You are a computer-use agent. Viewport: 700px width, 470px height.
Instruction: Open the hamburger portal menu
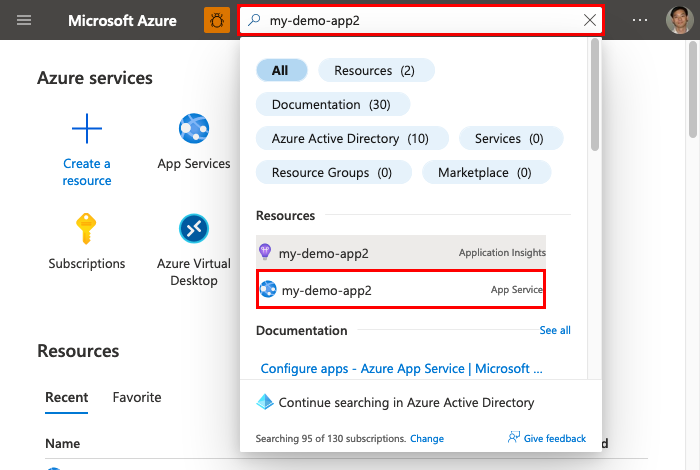(24, 20)
